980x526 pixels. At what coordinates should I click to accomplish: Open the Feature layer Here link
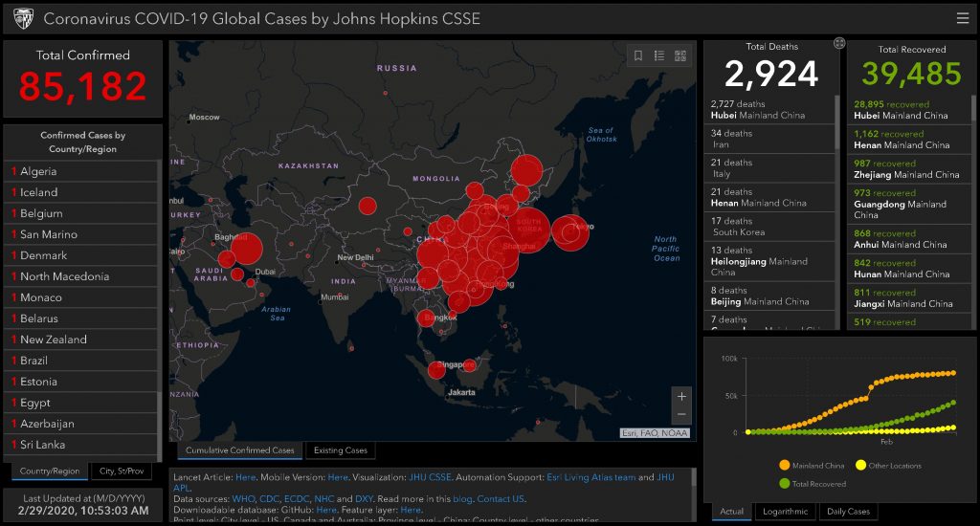click(411, 510)
